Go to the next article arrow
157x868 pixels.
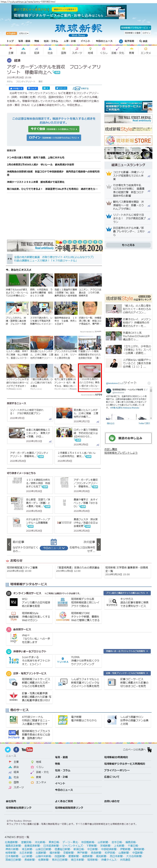click(x=99, y=544)
